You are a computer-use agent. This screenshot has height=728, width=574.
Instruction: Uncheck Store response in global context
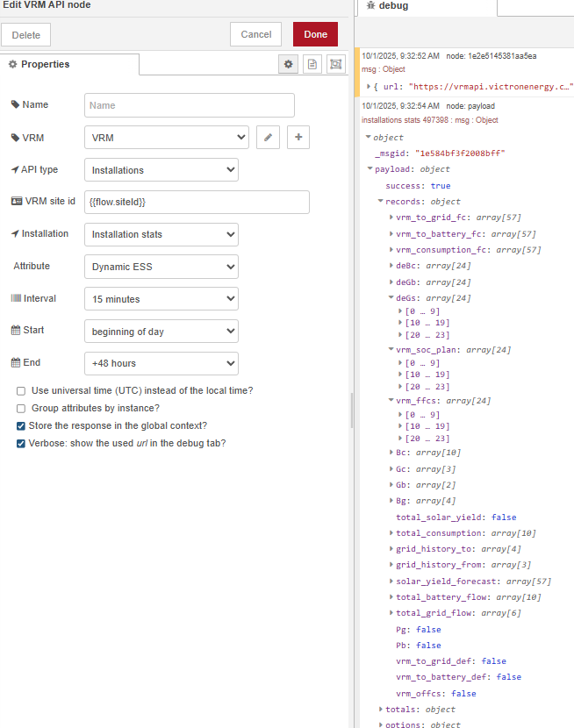[21, 425]
